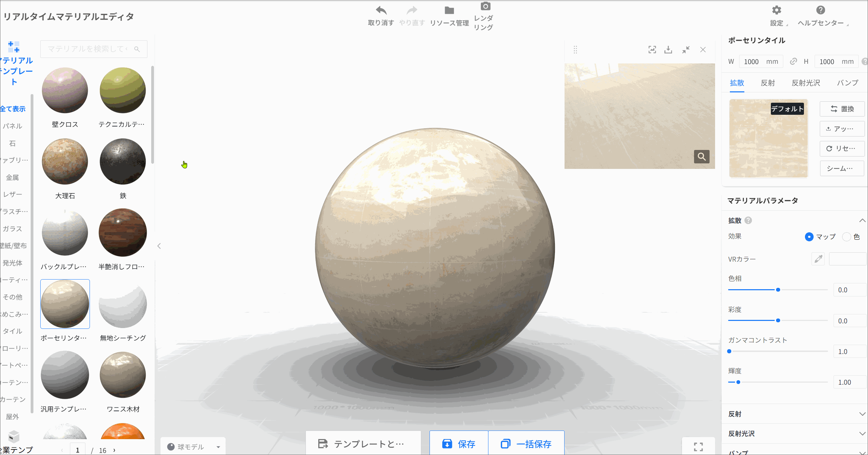
Task: Click search magnifier in material search box
Action: [137, 49]
